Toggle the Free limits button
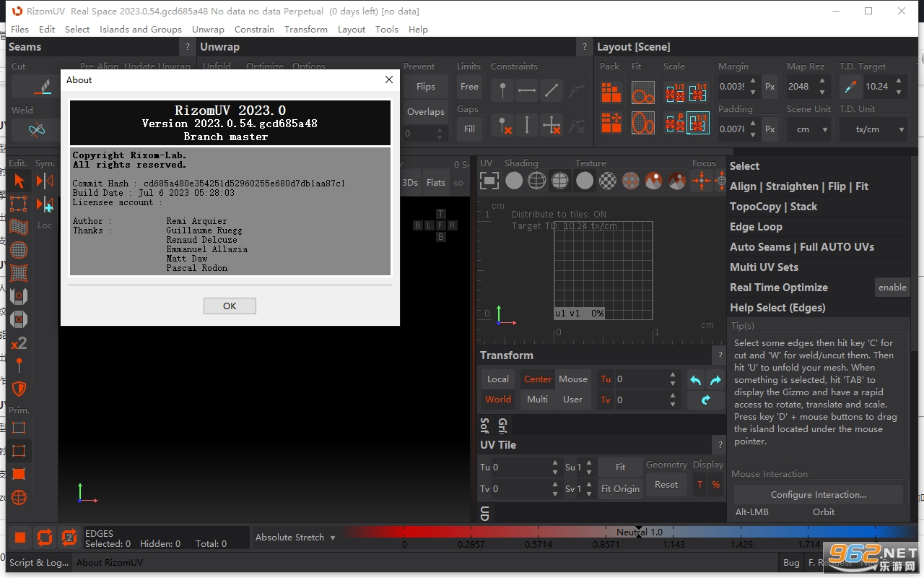This screenshot has height=578, width=924. [469, 87]
